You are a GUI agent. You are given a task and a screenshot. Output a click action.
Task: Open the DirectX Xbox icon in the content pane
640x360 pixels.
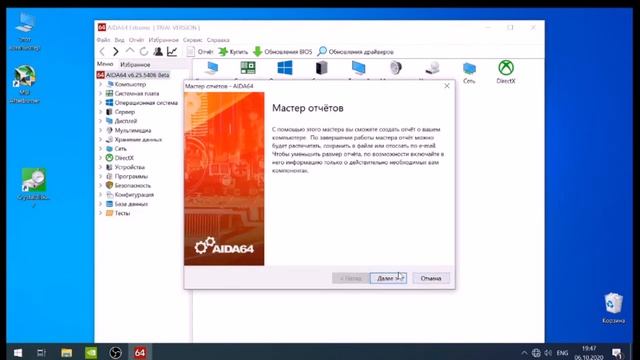506,72
